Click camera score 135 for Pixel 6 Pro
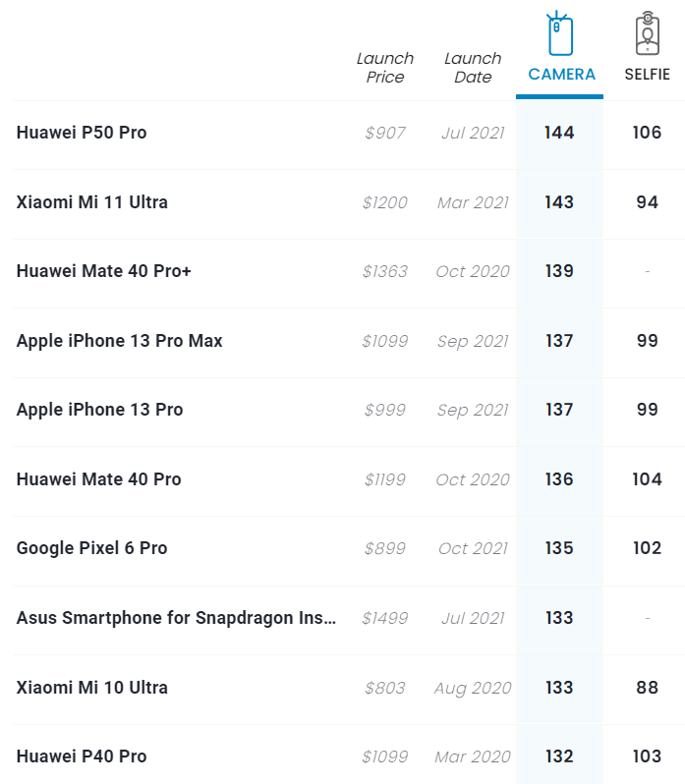The image size is (685, 784). [x=559, y=548]
